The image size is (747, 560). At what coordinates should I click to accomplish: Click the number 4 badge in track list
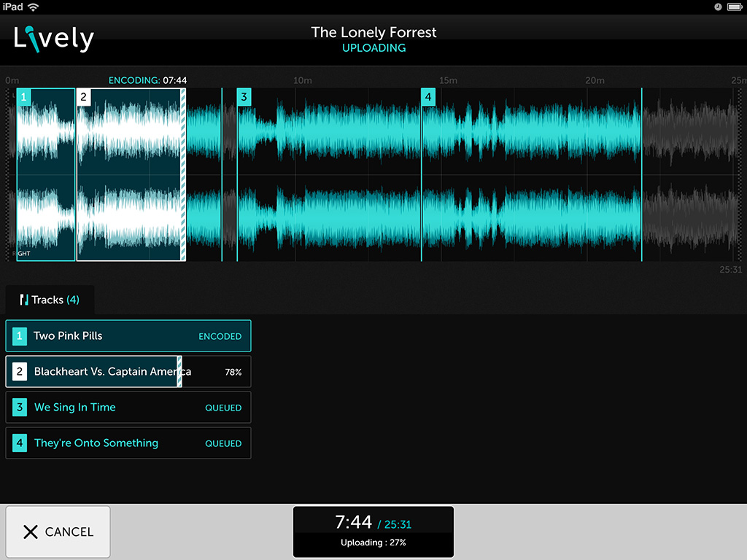20,443
